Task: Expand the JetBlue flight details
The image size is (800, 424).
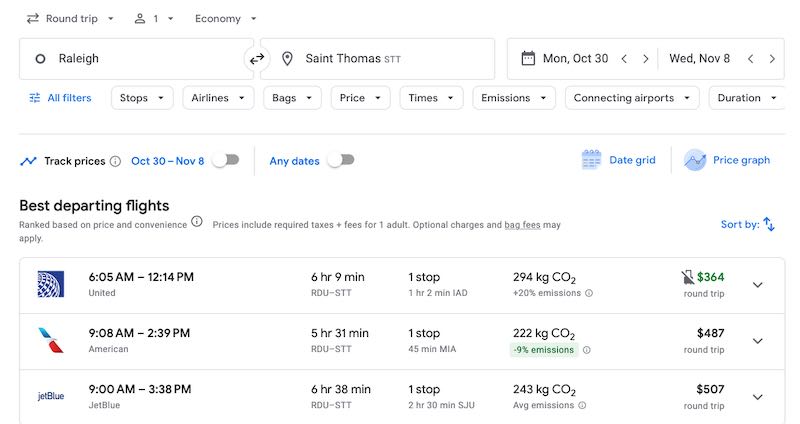Action: pos(757,397)
